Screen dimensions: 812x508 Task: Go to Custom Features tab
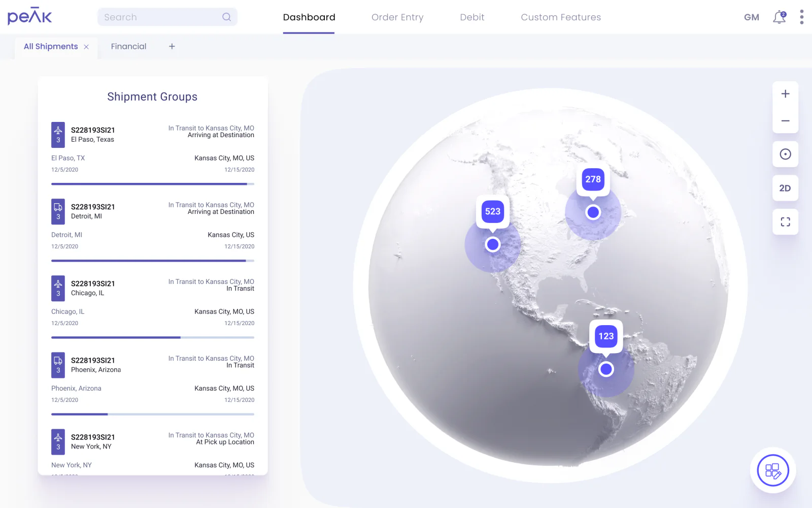(561, 17)
